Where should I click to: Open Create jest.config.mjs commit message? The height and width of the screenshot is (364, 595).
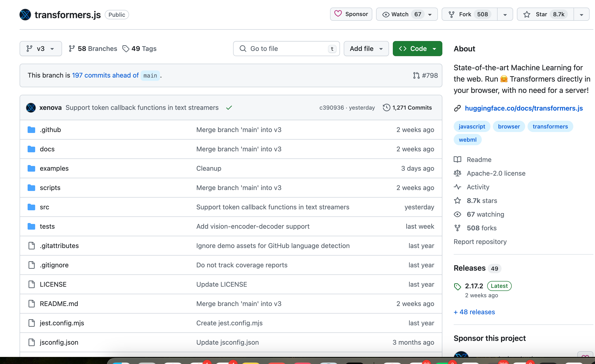click(x=229, y=323)
